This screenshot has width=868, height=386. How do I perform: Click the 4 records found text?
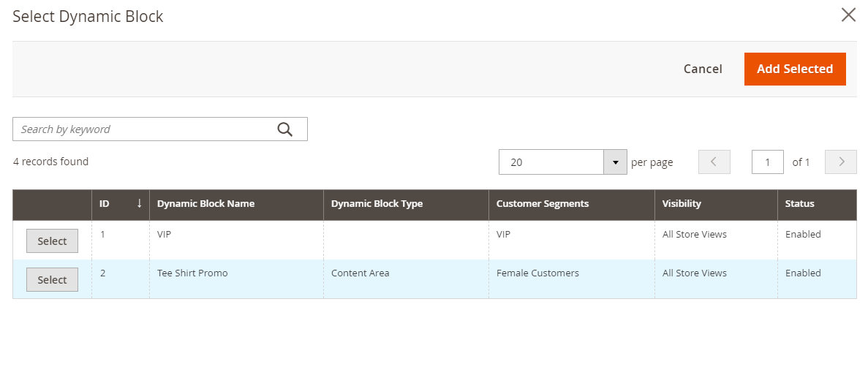point(51,162)
